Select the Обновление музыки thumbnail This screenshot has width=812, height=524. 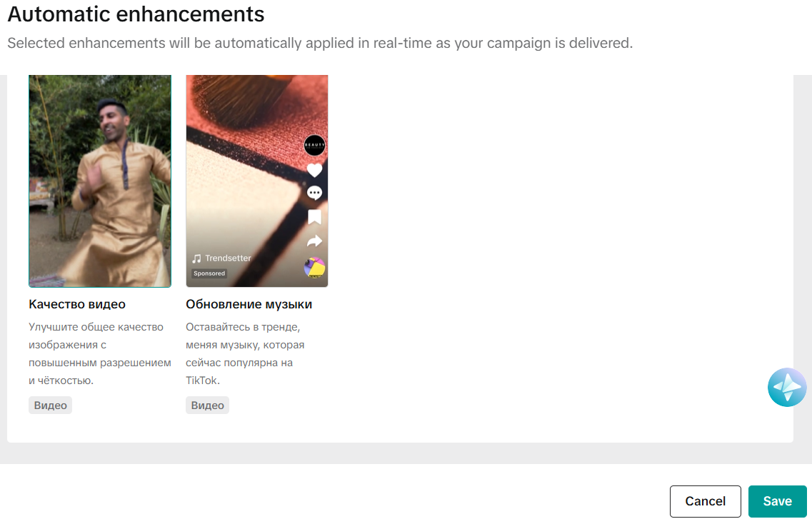point(257,181)
